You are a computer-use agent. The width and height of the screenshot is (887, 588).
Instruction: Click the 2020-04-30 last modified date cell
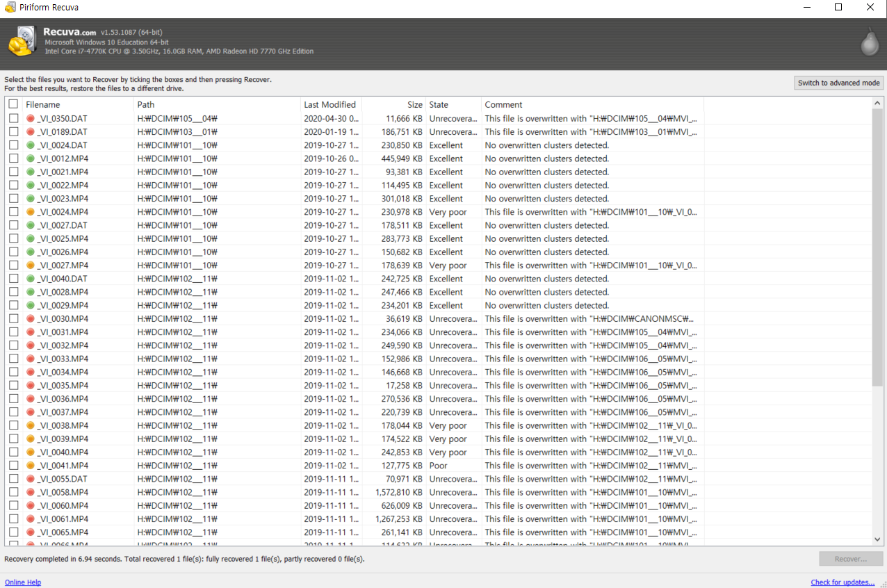click(332, 118)
